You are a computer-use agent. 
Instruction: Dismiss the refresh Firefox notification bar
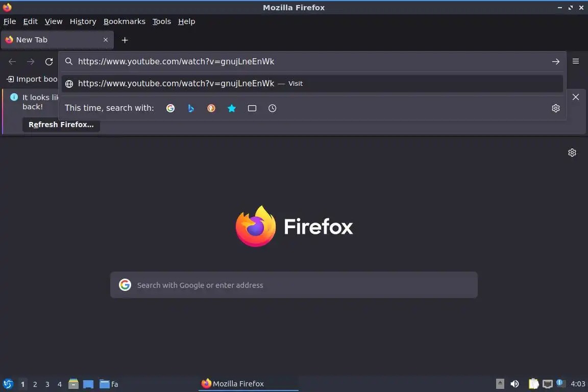point(576,97)
